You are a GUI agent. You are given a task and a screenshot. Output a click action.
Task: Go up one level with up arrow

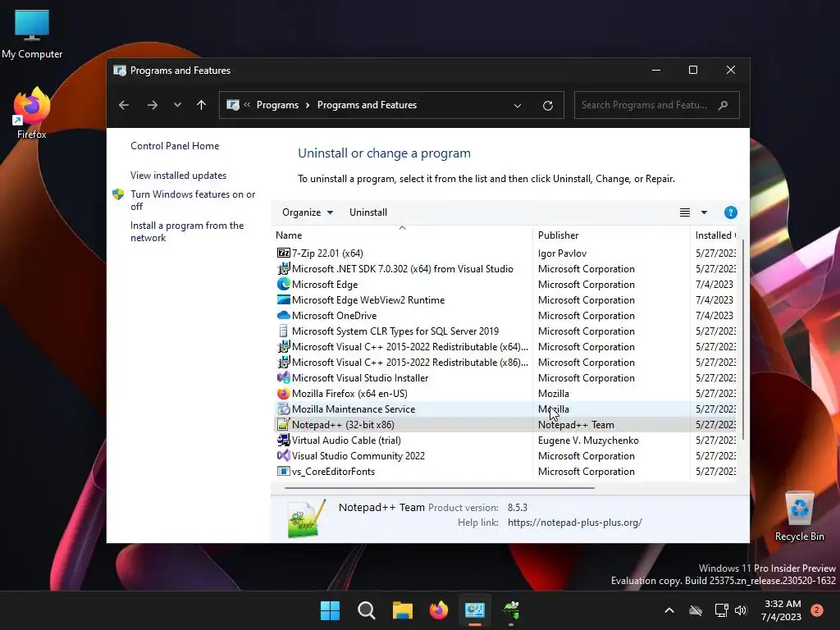[202, 105]
